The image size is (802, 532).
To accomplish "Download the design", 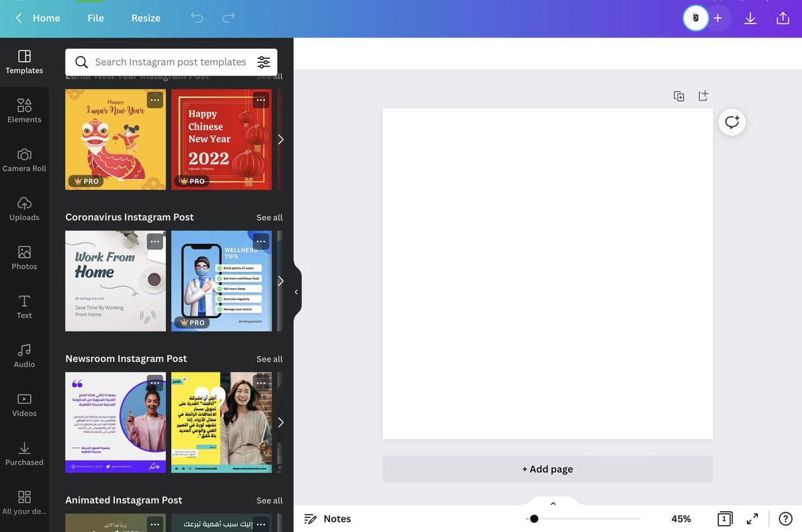I will [x=750, y=18].
